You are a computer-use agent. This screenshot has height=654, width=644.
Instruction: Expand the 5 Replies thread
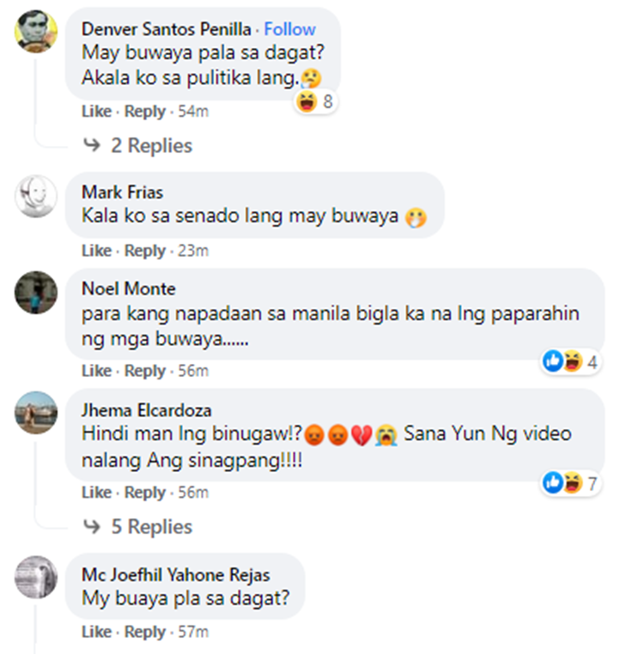tap(151, 527)
